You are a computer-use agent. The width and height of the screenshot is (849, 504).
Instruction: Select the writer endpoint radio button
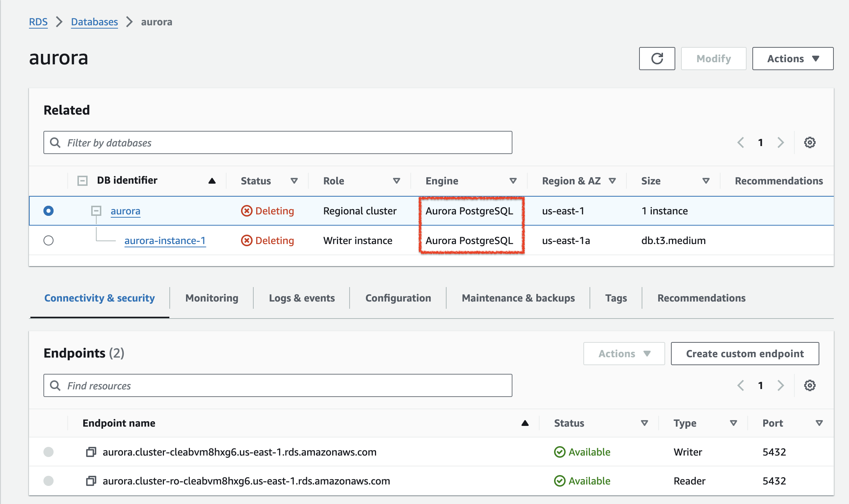[48, 452]
